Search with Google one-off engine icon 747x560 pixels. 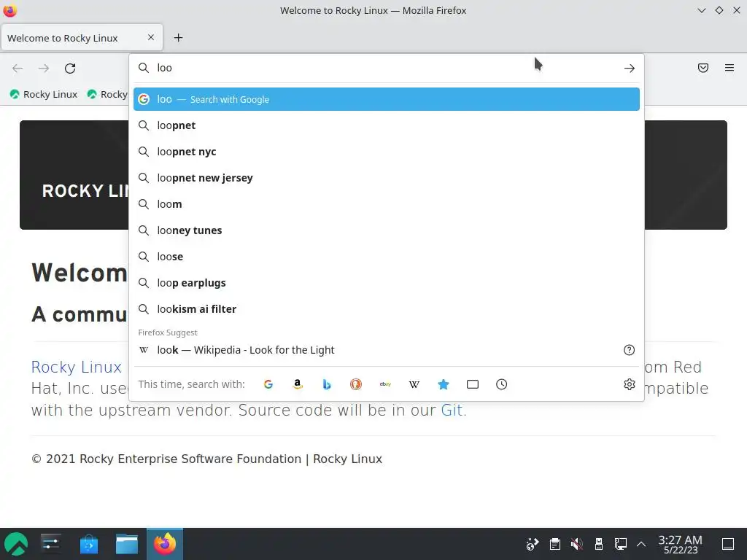268,384
